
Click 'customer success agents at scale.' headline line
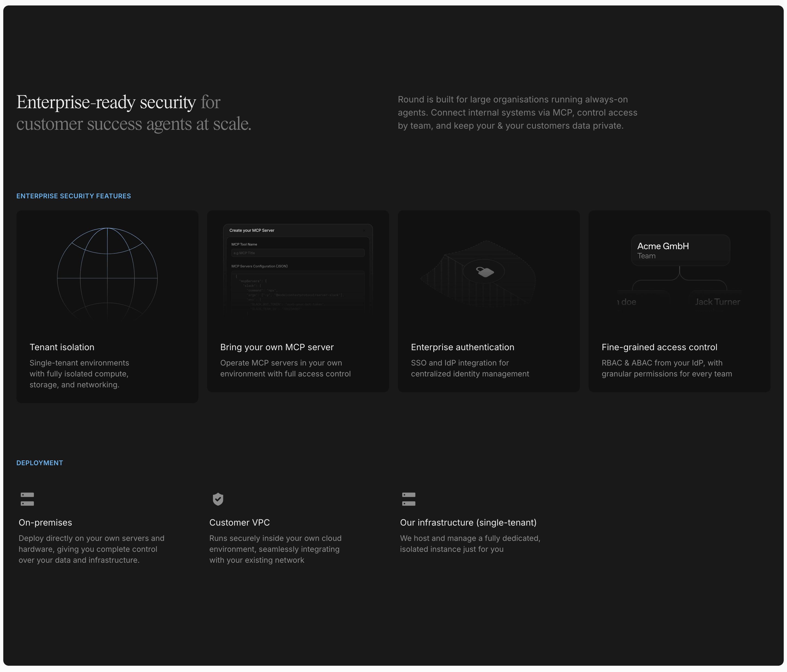[x=134, y=124]
